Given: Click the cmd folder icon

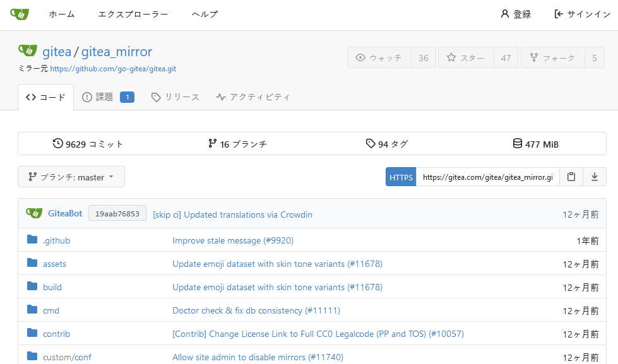Looking at the screenshot, I should [33, 310].
